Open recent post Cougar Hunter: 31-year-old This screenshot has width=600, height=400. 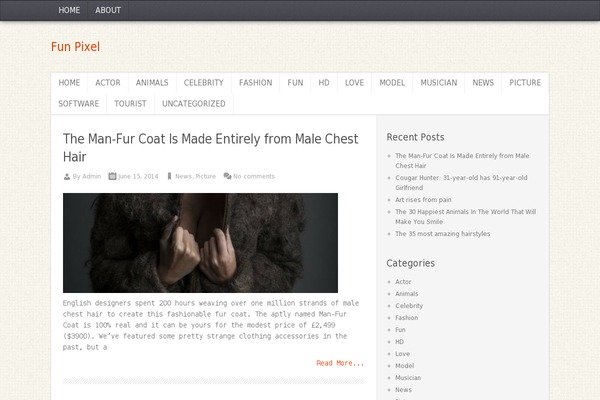tap(461, 183)
